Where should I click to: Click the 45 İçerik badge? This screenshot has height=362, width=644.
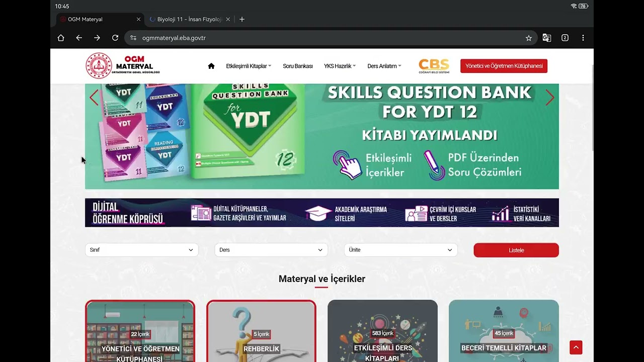point(504,333)
